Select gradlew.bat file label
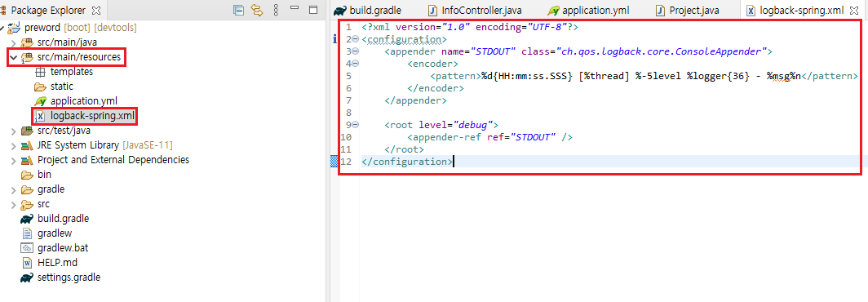868x302 pixels. click(x=64, y=248)
